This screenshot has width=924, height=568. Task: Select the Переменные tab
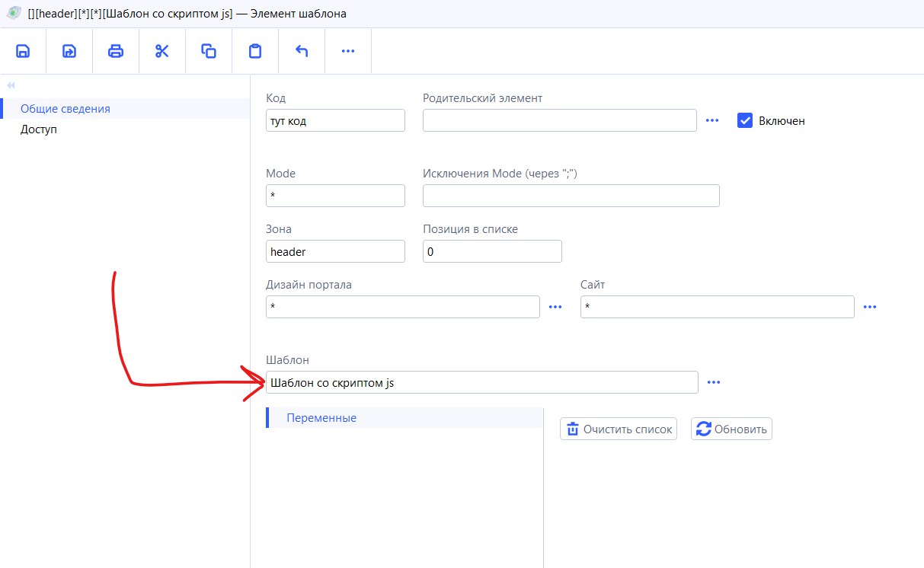coord(321,418)
